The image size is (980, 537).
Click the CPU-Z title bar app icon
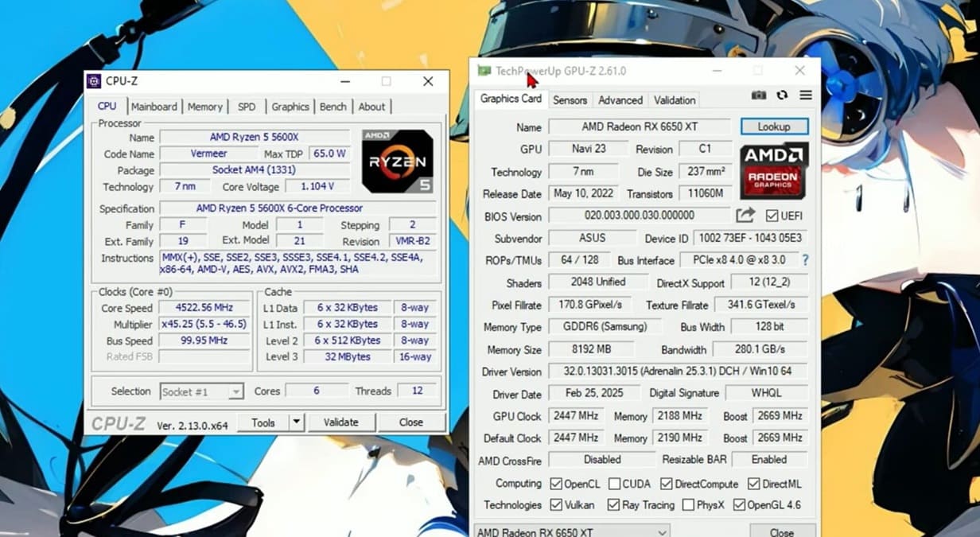[x=94, y=81]
